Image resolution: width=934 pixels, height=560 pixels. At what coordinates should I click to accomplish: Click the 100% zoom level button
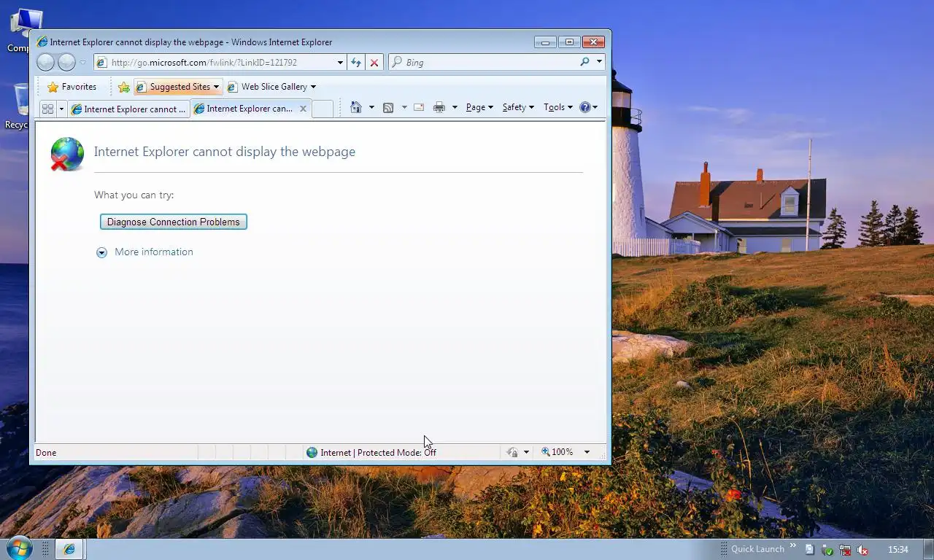tap(557, 452)
